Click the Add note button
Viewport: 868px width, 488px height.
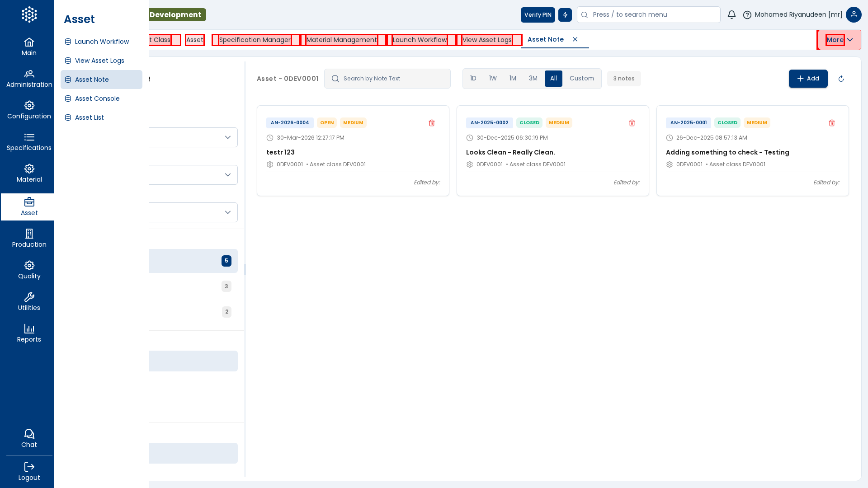tap(808, 79)
